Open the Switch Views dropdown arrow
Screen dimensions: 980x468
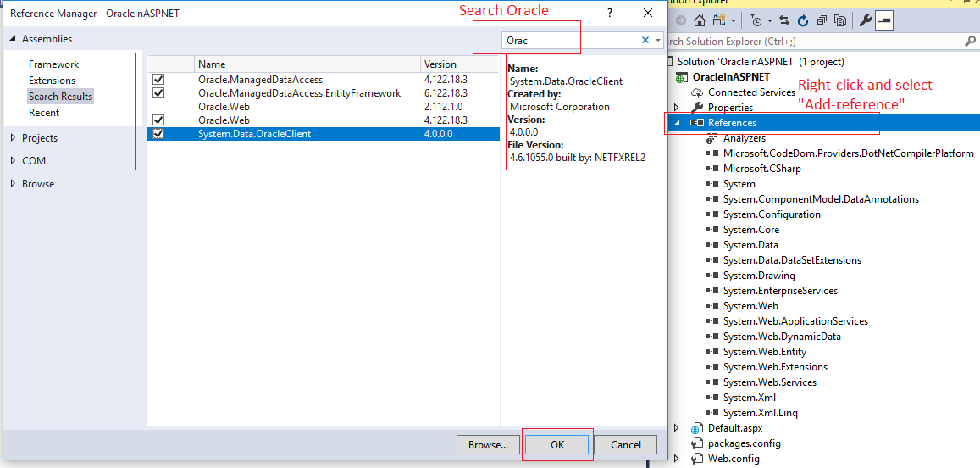(x=734, y=21)
